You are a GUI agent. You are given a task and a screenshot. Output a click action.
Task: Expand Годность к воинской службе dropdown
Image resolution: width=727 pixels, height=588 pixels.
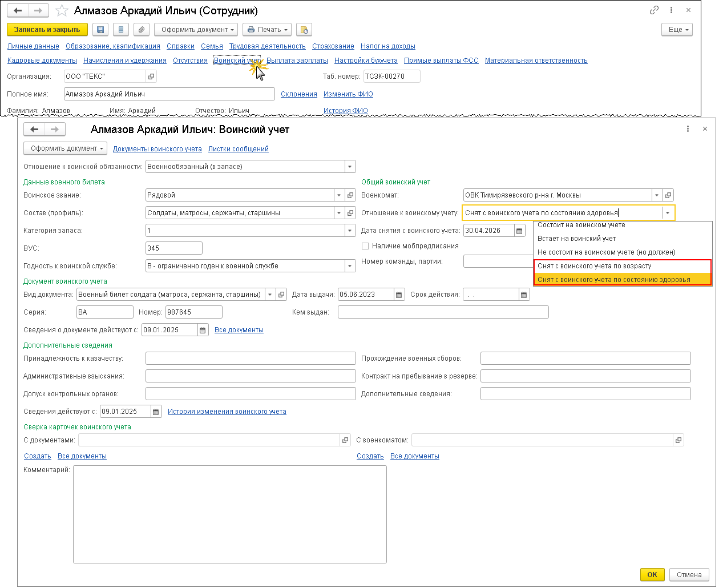coord(349,266)
